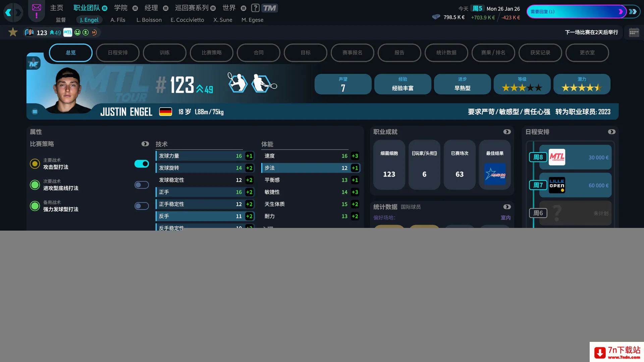The width and height of the screenshot is (644, 362).
Task: Select the 备用战术 green radio circle
Action: coord(35,206)
